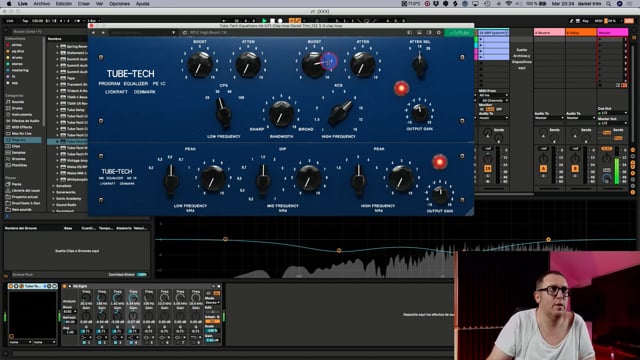Viewport: 640px width, 360px height.
Task: Click the KCS High Frequency selector switch
Action: tap(340, 113)
